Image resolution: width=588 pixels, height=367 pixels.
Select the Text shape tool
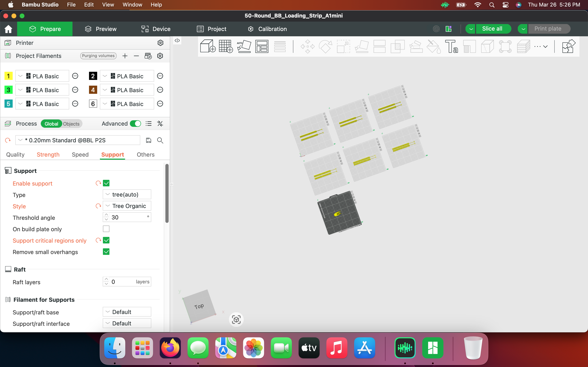click(451, 46)
